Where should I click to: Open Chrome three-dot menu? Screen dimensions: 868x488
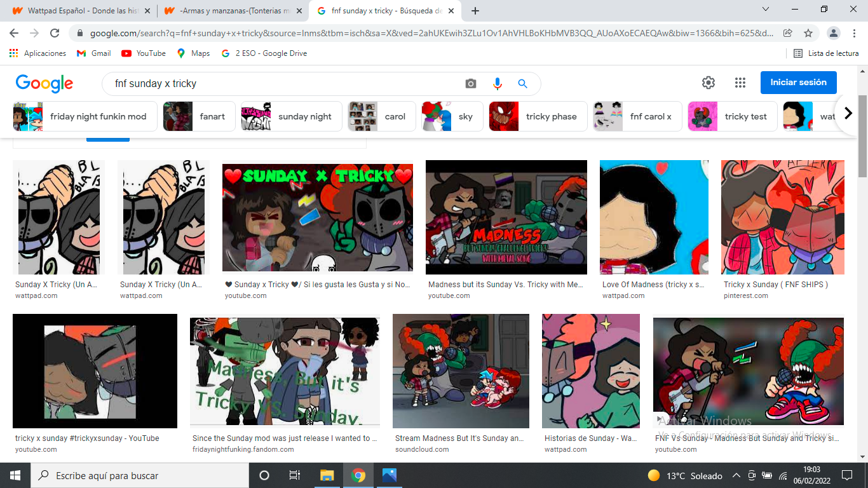(x=853, y=33)
